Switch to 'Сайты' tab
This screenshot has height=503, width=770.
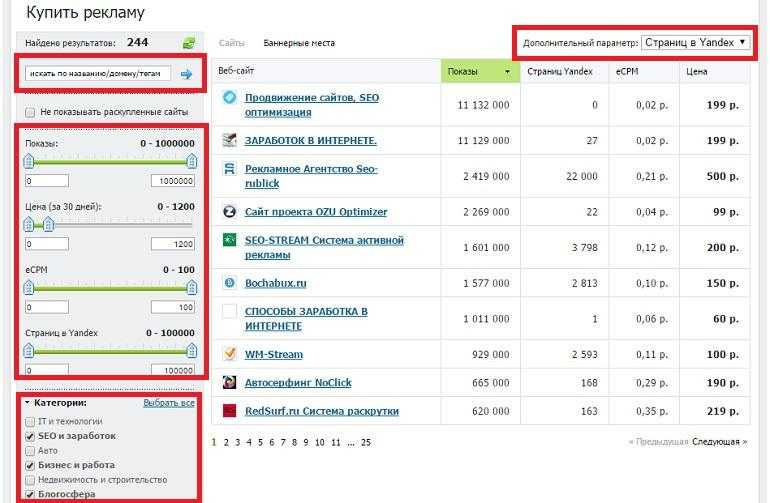tap(232, 43)
